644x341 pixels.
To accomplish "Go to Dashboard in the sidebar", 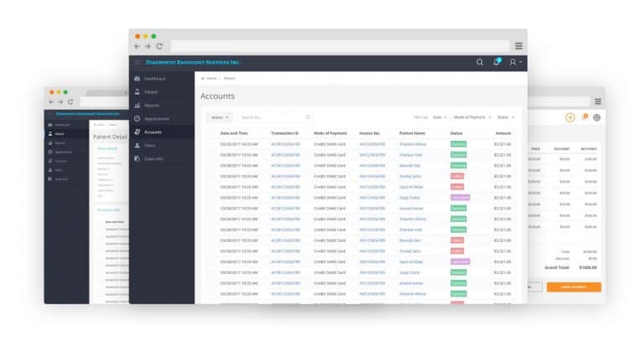I will [154, 79].
